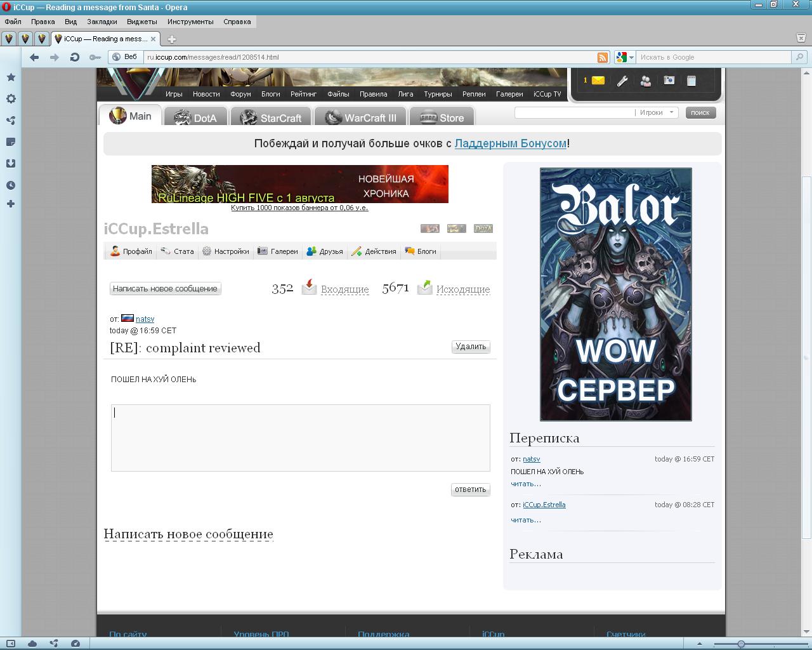Open the Правка menu
Screen dimensions: 812x650
(x=43, y=22)
